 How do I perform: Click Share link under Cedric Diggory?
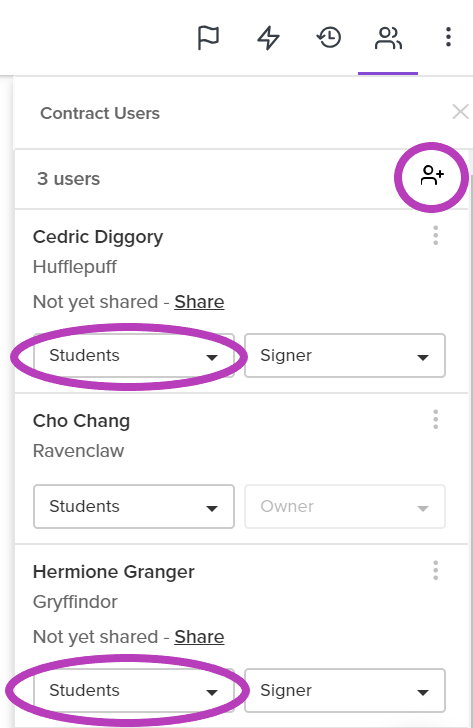199,302
